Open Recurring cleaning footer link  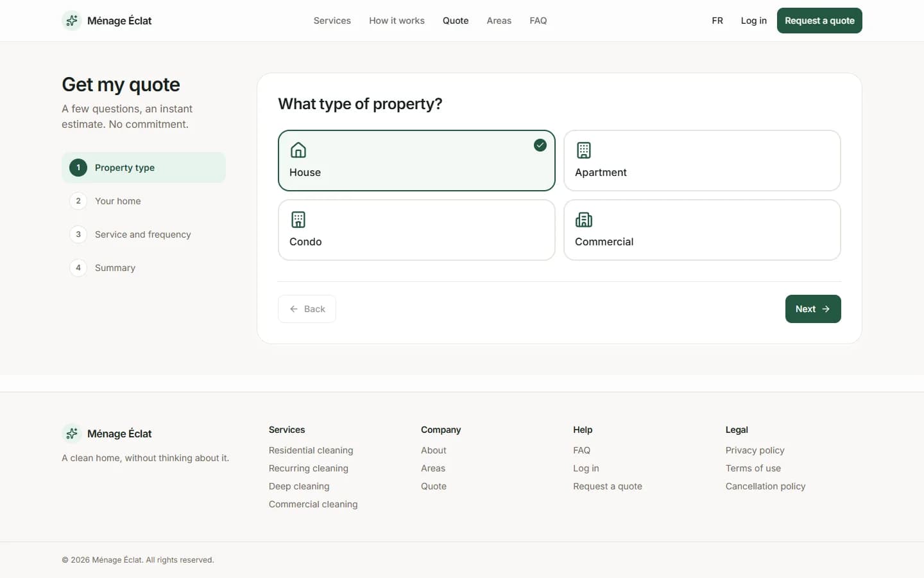(309, 468)
